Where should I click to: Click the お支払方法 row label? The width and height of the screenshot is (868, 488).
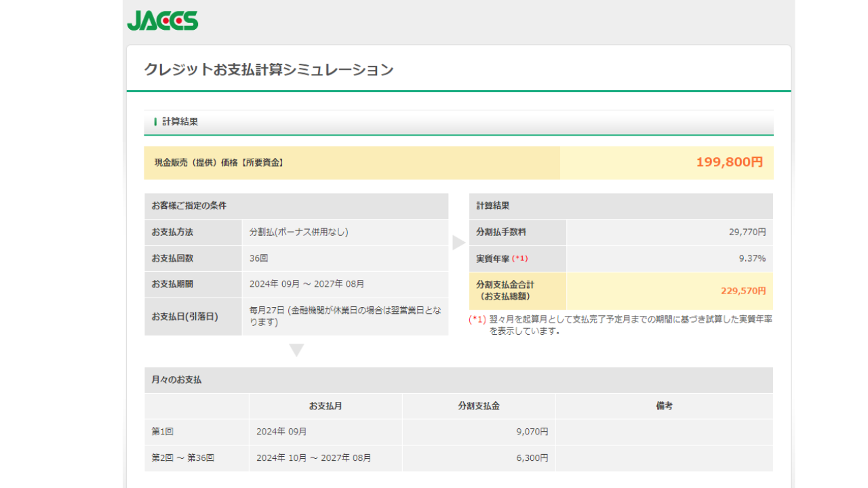(172, 232)
